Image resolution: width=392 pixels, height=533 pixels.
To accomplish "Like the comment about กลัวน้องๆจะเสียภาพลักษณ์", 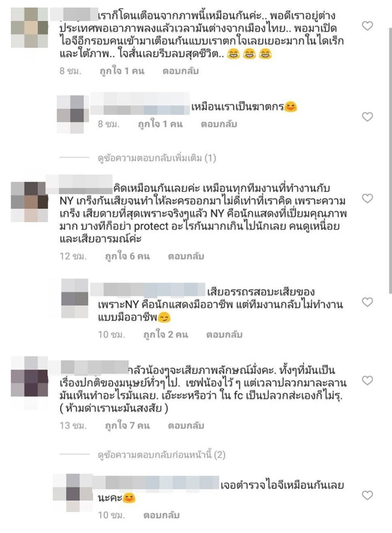I will [367, 380].
